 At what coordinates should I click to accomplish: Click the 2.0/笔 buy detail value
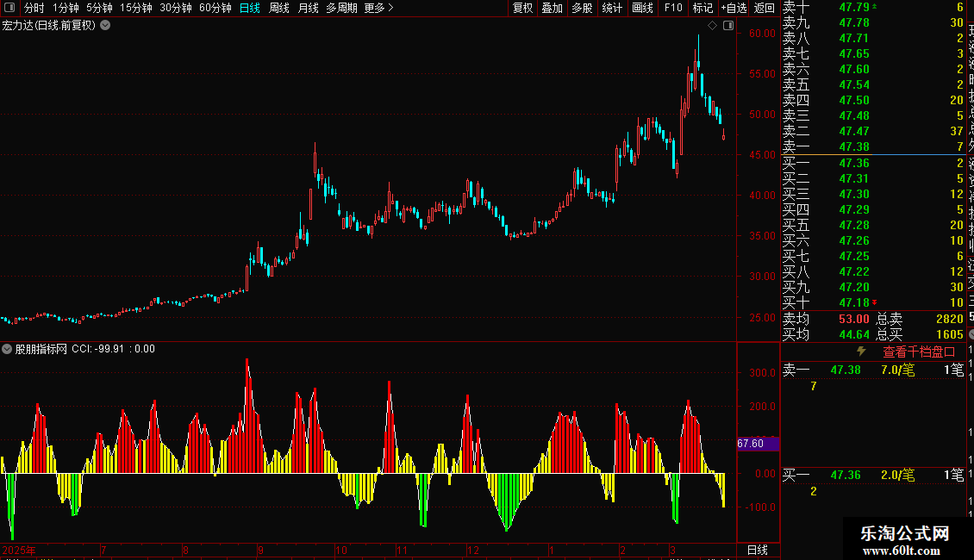click(897, 475)
